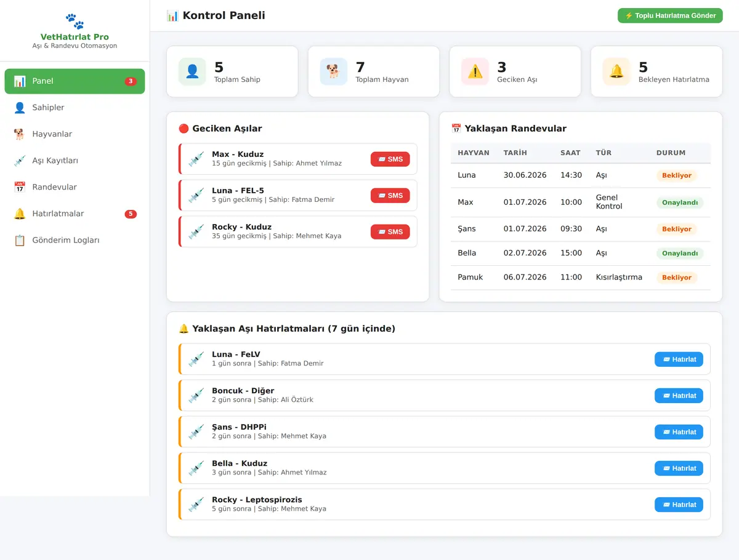Click the calendar icon beside Yaklaşan Randevular
Viewport: 739px width, 560px height.
click(x=456, y=129)
